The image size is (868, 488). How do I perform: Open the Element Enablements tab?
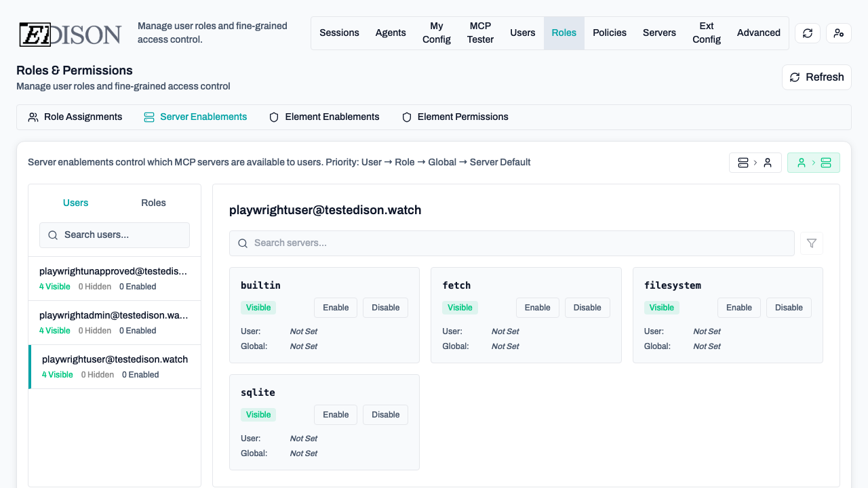(324, 117)
